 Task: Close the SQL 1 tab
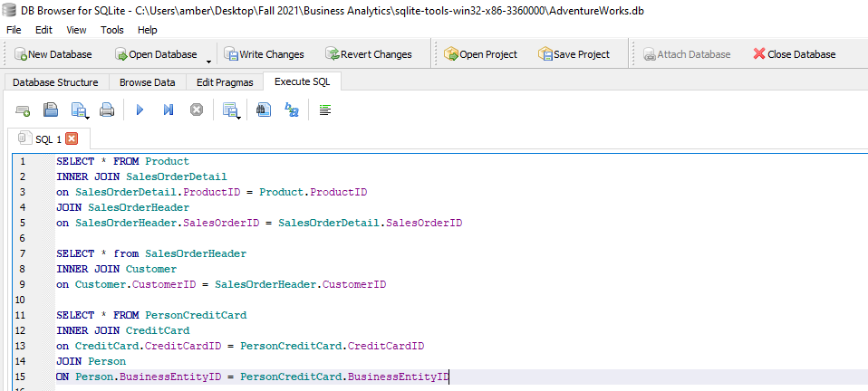click(72, 138)
